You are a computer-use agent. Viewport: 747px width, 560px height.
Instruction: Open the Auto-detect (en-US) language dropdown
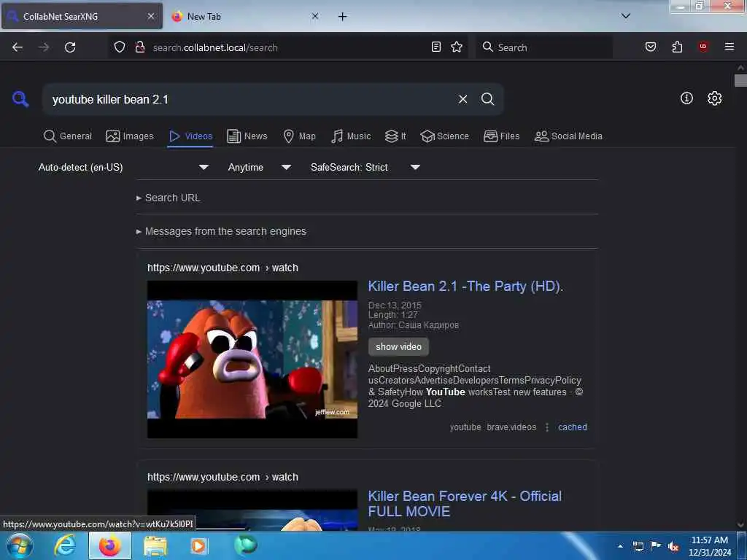(x=123, y=167)
